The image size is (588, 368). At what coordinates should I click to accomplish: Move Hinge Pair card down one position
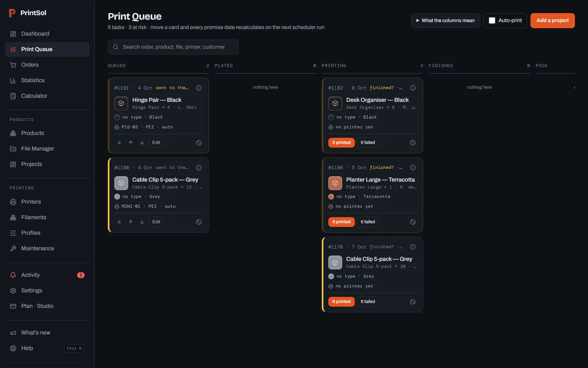pos(142,143)
